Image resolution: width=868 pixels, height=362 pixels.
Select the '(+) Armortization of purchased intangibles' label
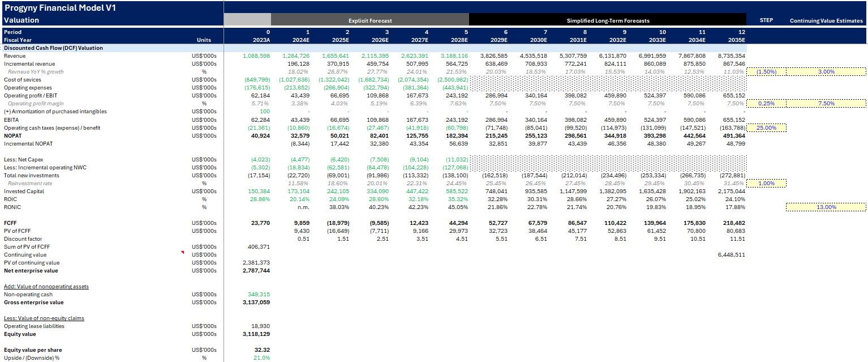point(55,112)
